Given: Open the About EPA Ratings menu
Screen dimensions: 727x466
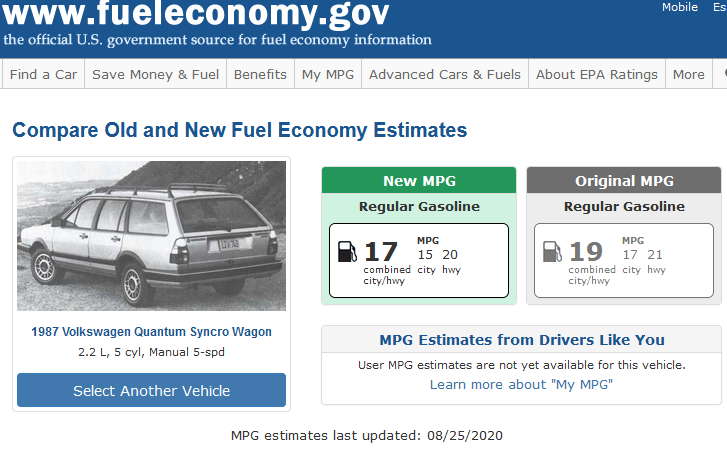Looking at the screenshot, I should pyautogui.click(x=597, y=74).
